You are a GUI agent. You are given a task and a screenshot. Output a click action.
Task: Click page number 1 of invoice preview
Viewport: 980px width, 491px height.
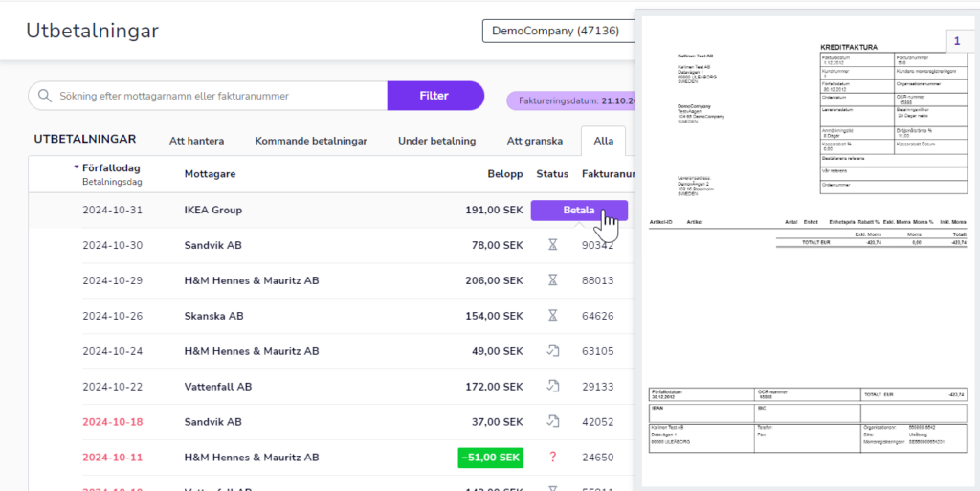(957, 42)
